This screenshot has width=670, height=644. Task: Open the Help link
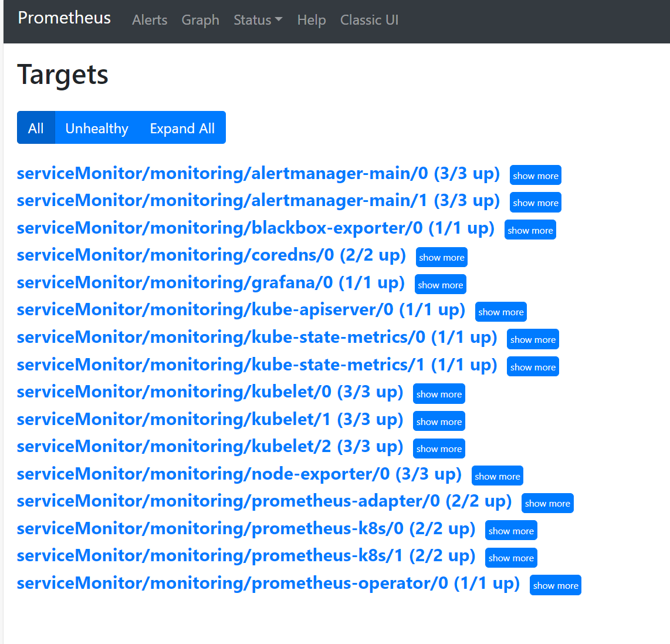click(x=312, y=20)
